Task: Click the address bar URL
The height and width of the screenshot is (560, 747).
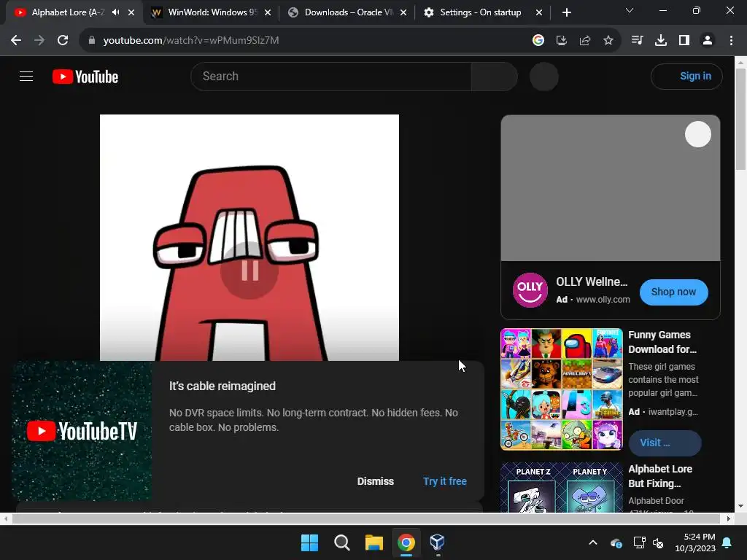Action: coord(191,41)
